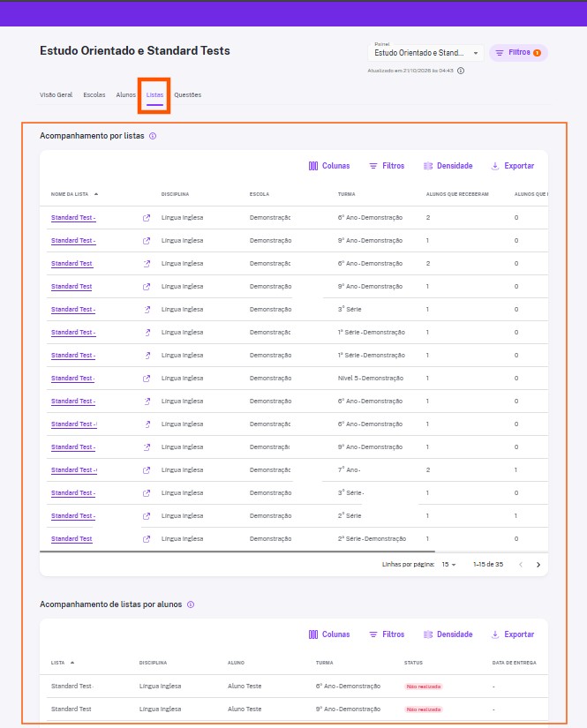
Task: Switch to Visão Geral tab
Action: coord(56,94)
